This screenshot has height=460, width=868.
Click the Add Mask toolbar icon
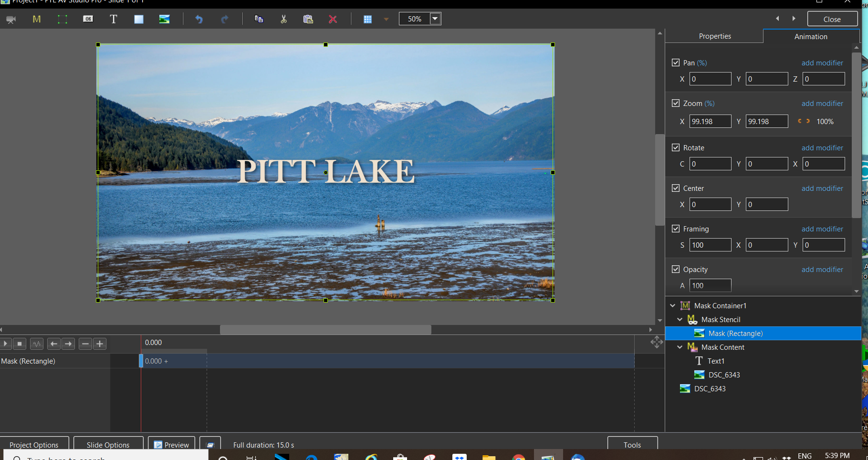(37, 19)
